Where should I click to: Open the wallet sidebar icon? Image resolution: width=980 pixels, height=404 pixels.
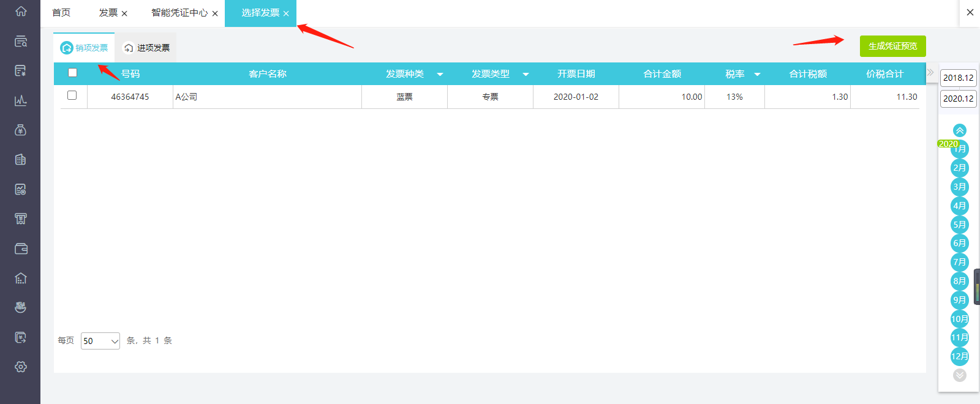(x=21, y=249)
